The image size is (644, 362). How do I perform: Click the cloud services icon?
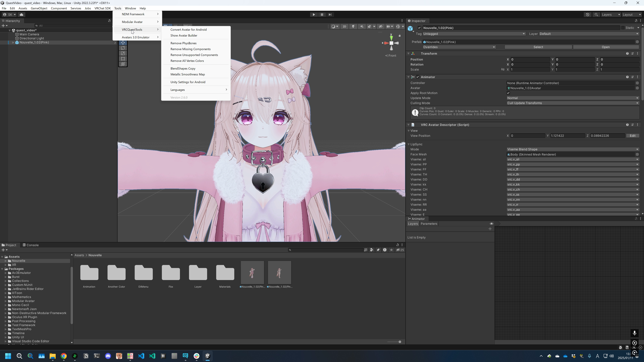[21, 14]
